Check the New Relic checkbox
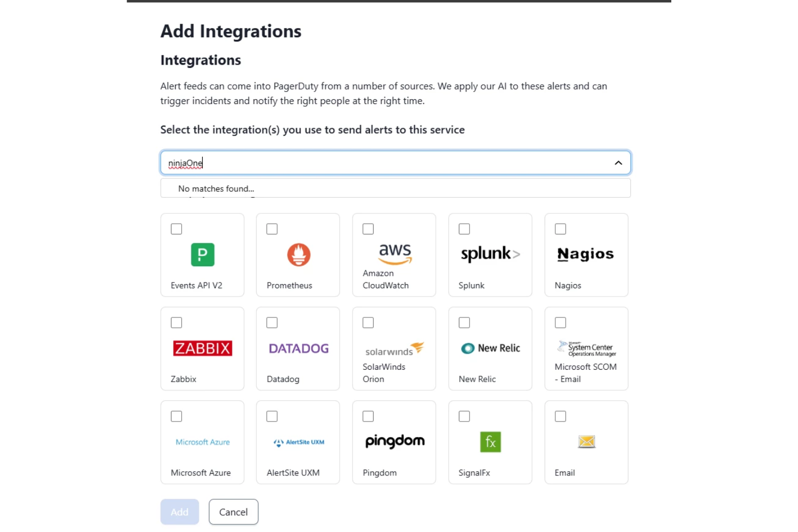The height and width of the screenshot is (532, 798). tap(464, 323)
